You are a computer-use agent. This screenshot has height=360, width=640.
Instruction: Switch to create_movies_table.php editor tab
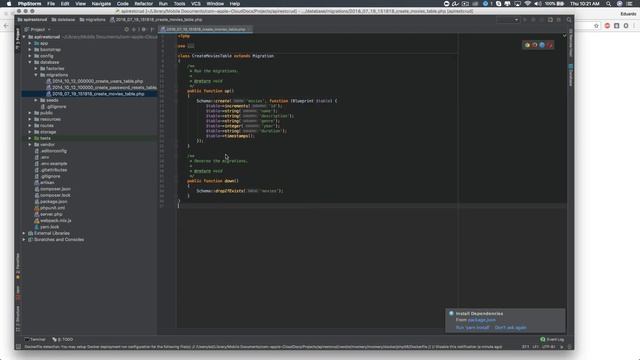pos(206,29)
